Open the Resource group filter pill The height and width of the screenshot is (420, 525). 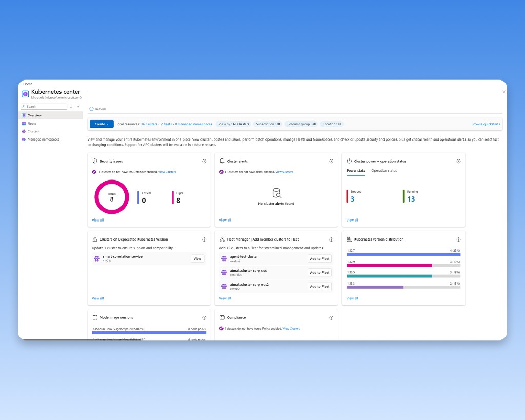pos(301,124)
